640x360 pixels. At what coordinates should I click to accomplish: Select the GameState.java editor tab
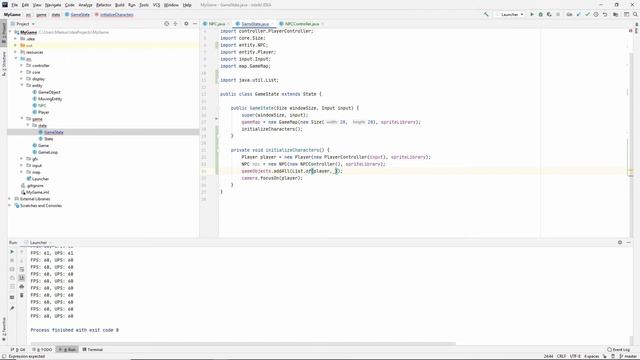point(254,24)
